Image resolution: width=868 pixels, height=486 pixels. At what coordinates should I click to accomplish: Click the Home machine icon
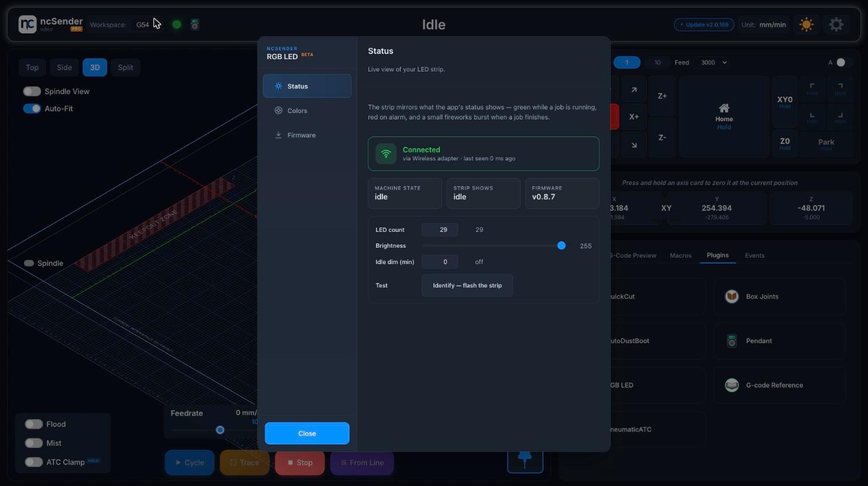(x=724, y=108)
